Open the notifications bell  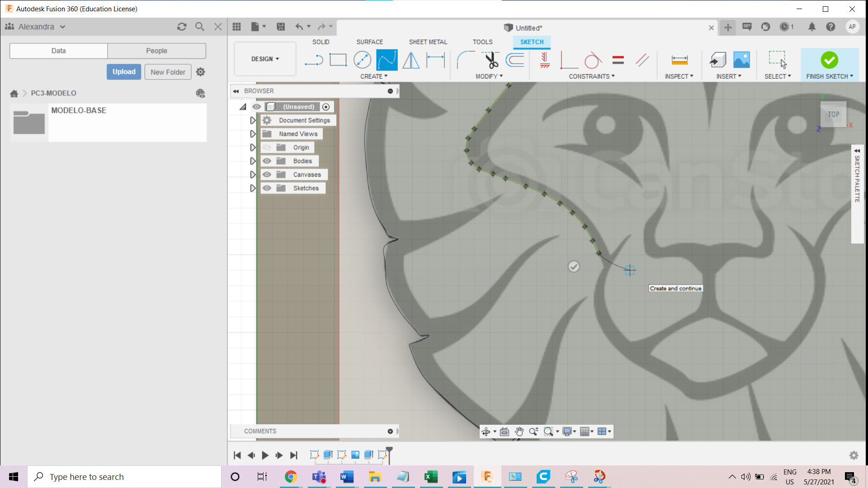pos(812,27)
